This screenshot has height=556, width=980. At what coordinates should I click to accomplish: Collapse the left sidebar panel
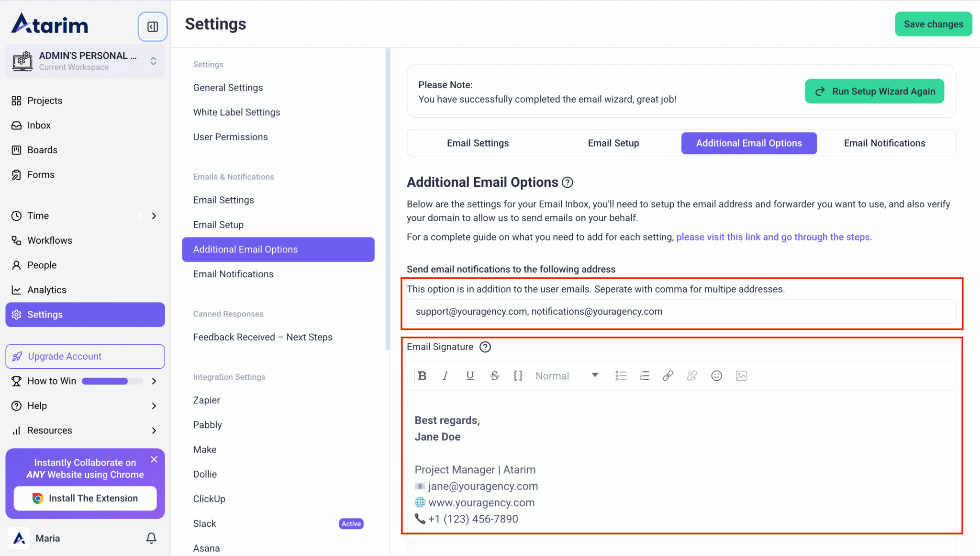pos(153,27)
